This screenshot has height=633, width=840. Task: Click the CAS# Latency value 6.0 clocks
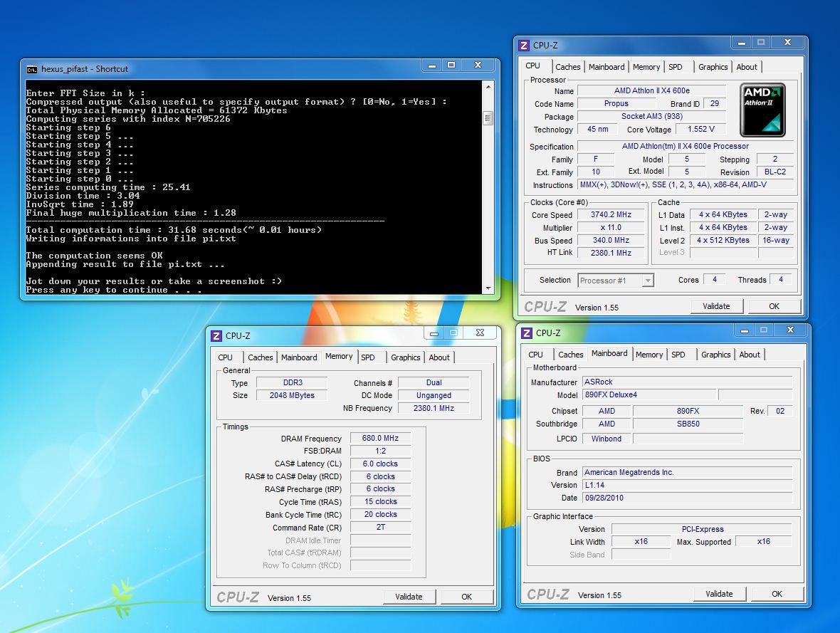pos(380,464)
